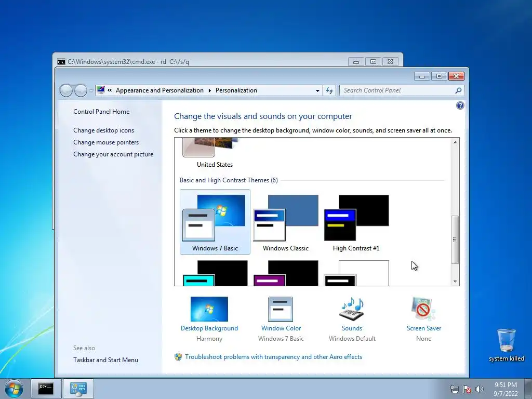Select the white high contrast theme thumbnail
Screen dimensions: 532x399
356,273
